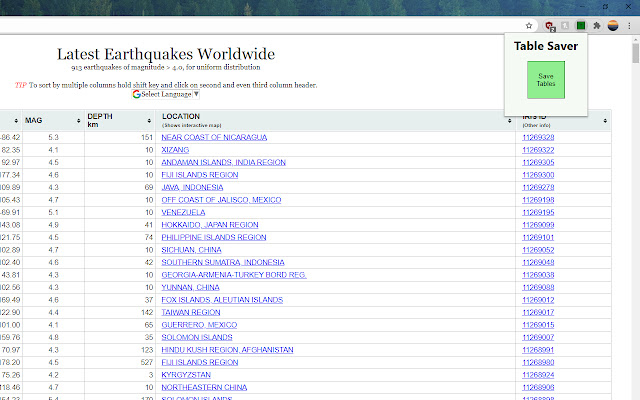
Task: Click the page vertical scrollbar thumb
Action: click(x=636, y=53)
